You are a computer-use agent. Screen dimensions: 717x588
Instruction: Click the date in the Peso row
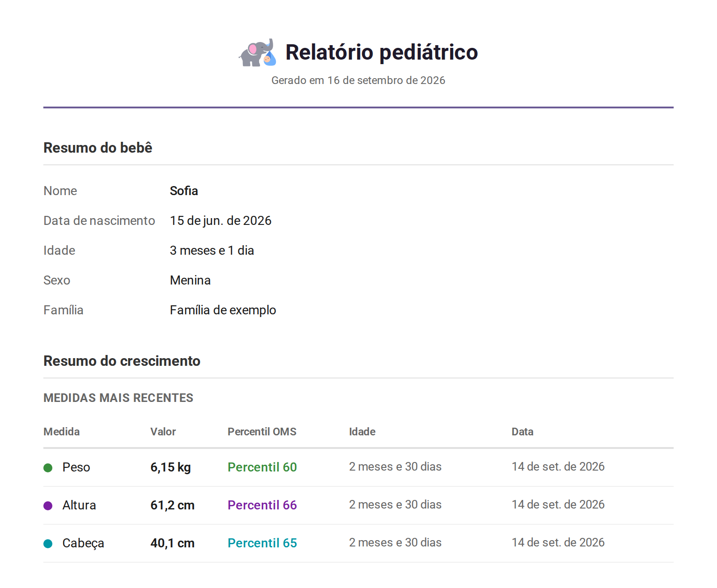pyautogui.click(x=558, y=467)
